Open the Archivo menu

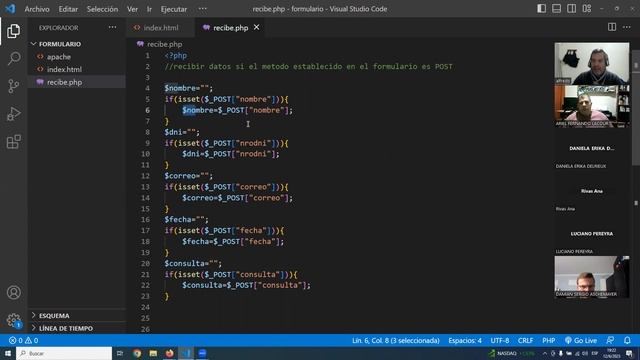click(x=37, y=9)
